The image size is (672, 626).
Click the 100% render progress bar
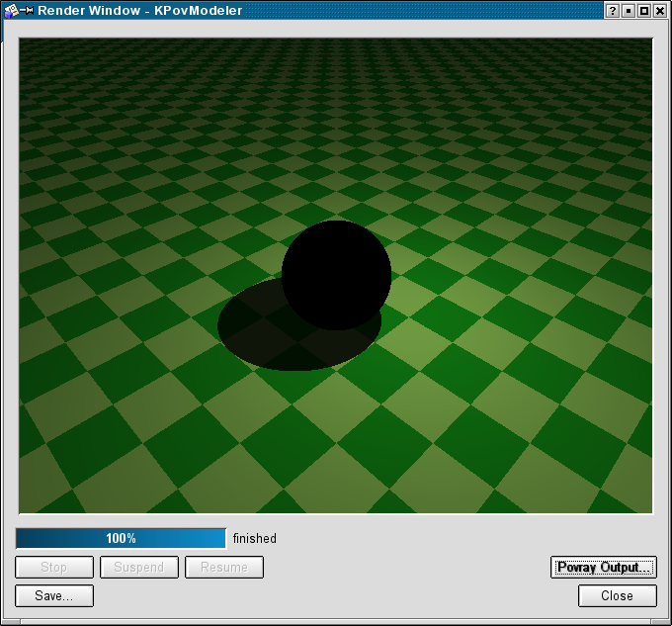tap(121, 539)
